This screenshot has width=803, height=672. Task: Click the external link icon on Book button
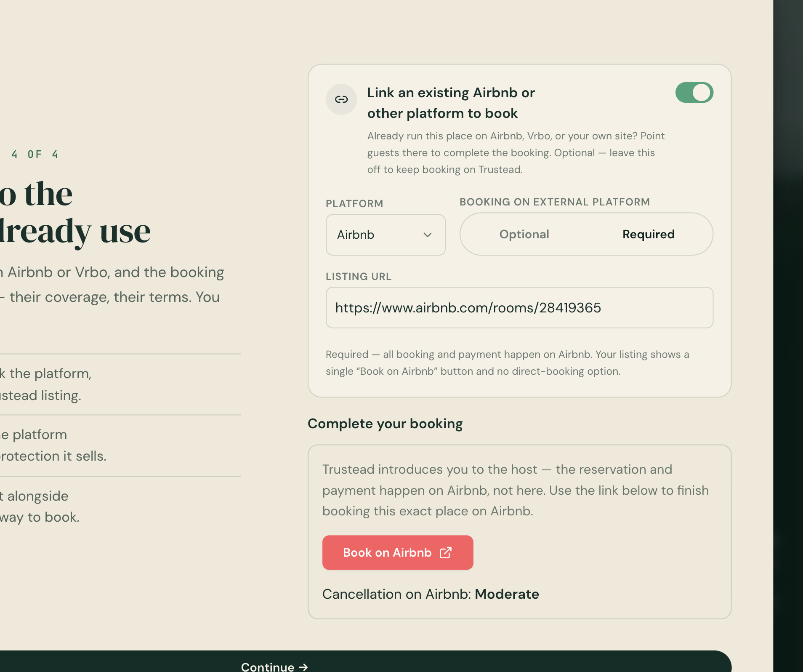tap(446, 552)
